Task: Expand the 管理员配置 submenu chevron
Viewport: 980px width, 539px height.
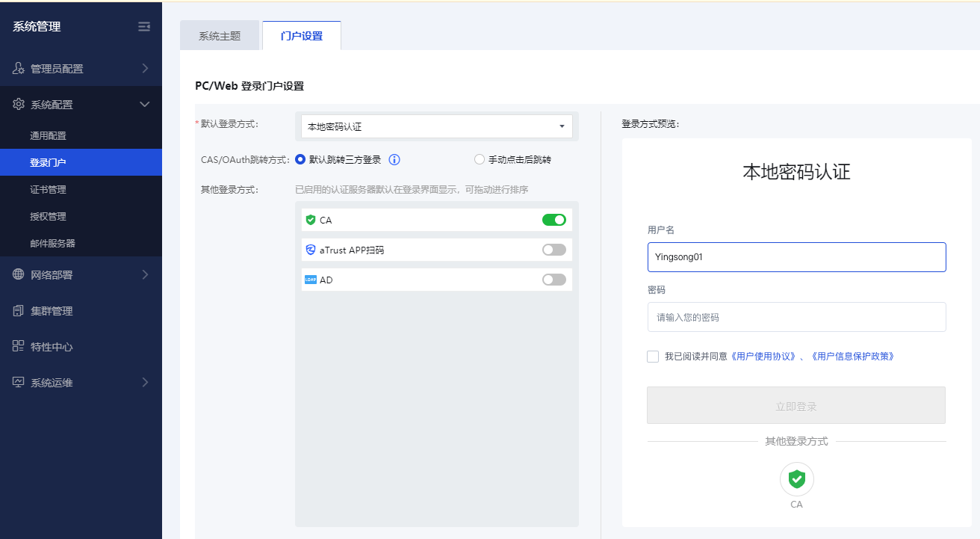Action: click(145, 69)
